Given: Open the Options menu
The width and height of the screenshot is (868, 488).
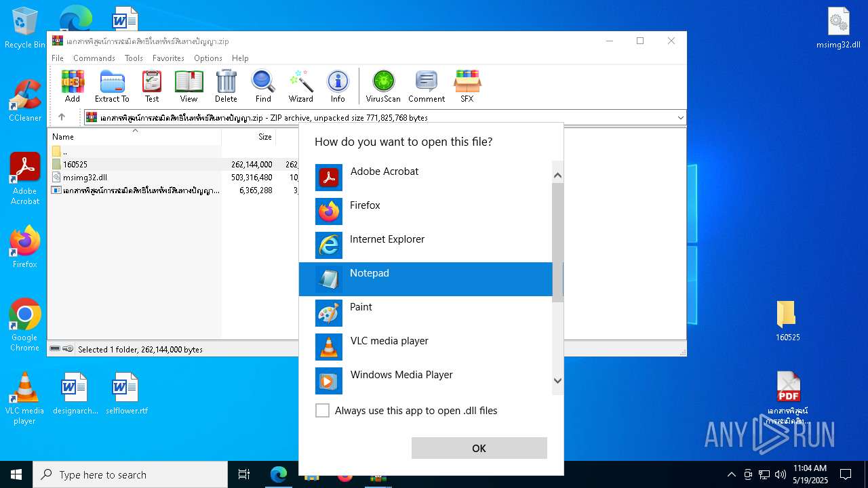Looking at the screenshot, I should (208, 58).
